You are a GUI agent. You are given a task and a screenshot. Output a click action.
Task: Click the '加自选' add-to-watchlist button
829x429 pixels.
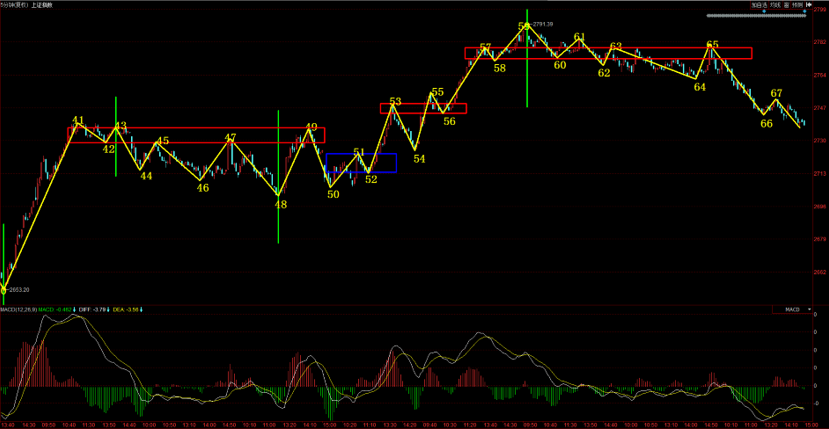760,5
